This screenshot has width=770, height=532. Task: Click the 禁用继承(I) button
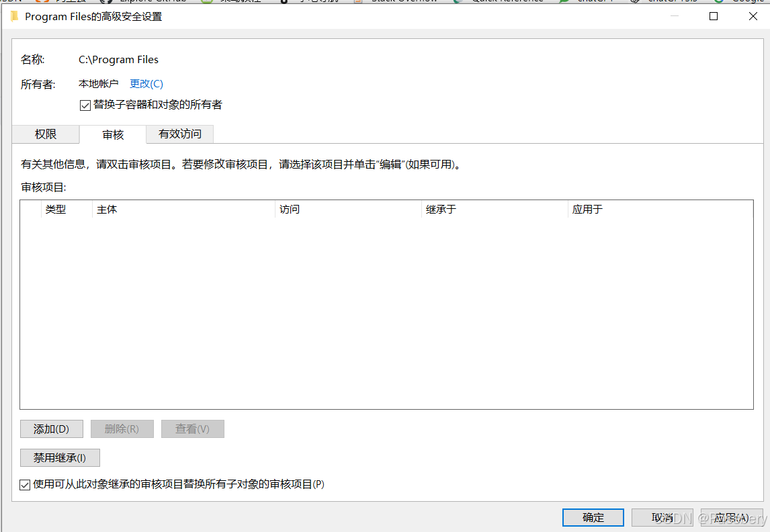click(60, 458)
